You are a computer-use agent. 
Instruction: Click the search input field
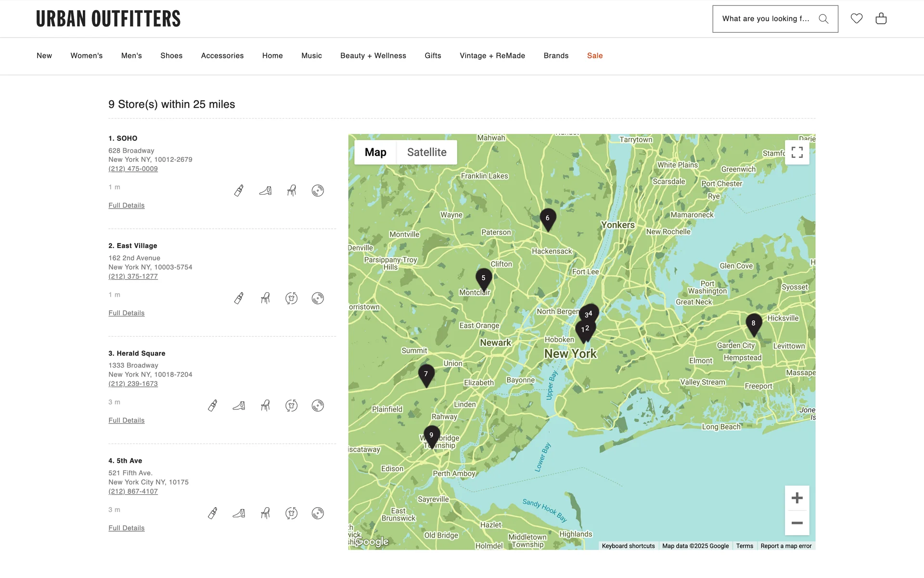765,19
